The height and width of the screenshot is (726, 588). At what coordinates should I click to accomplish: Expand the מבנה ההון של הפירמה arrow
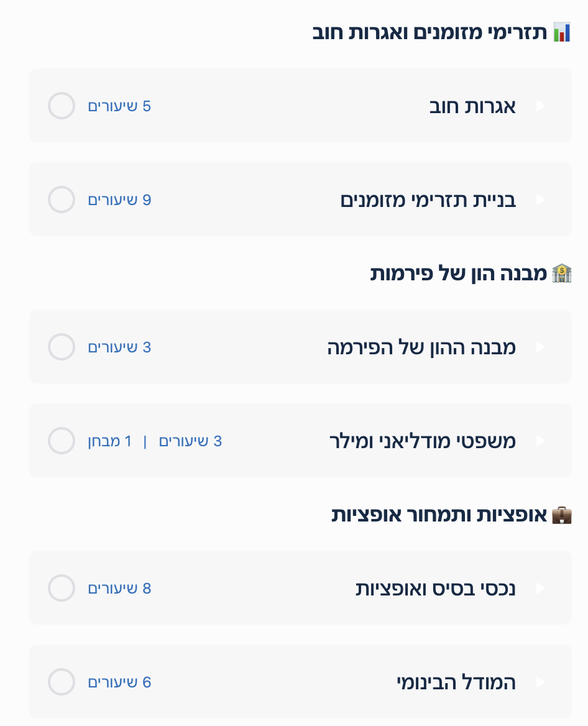[540, 347]
